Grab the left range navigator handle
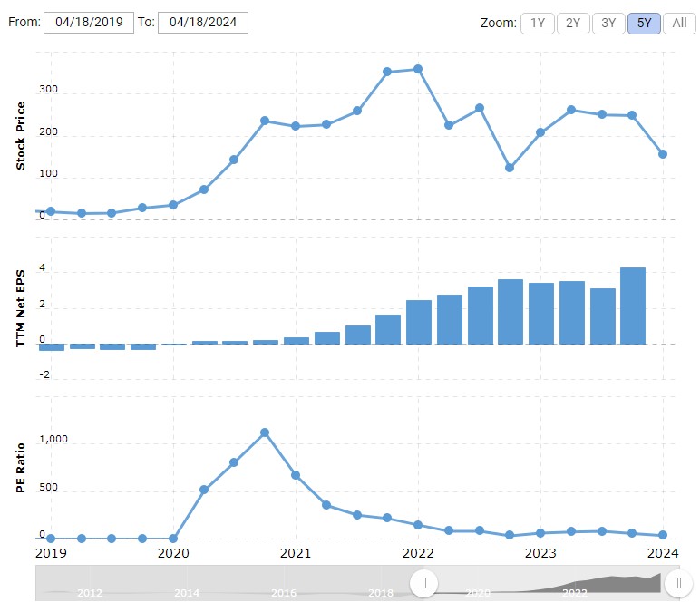This screenshot has height=612, width=700. tap(423, 583)
